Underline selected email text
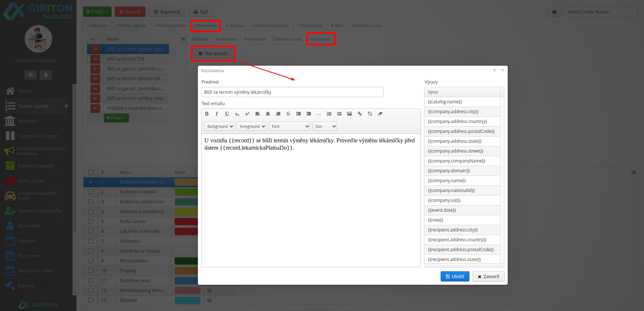The image size is (644, 311). click(227, 114)
